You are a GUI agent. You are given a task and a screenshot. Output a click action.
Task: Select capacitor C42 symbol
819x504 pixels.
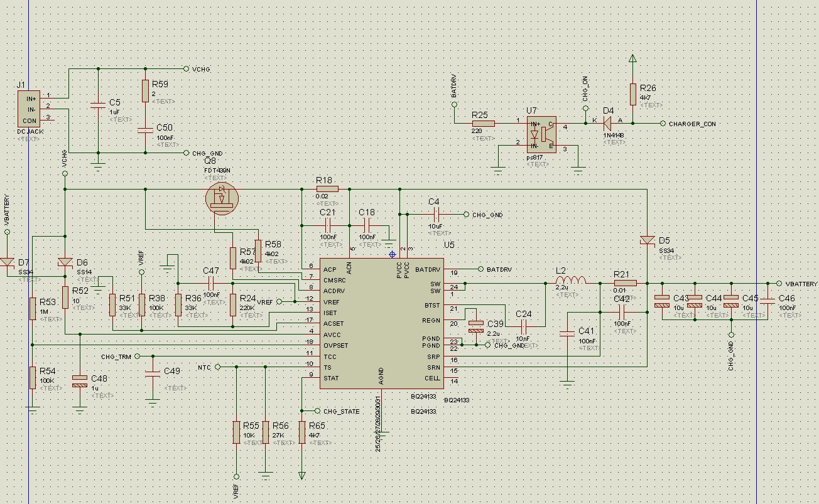622,312
